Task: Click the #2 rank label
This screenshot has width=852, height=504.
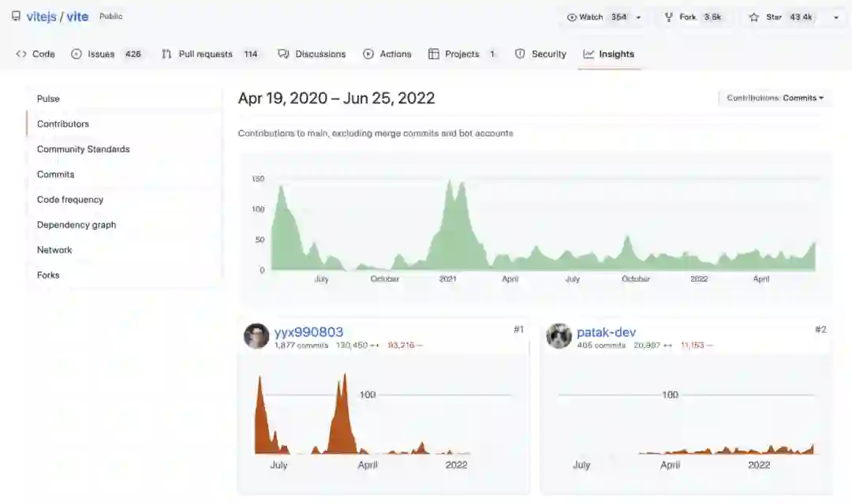Action: tap(821, 330)
